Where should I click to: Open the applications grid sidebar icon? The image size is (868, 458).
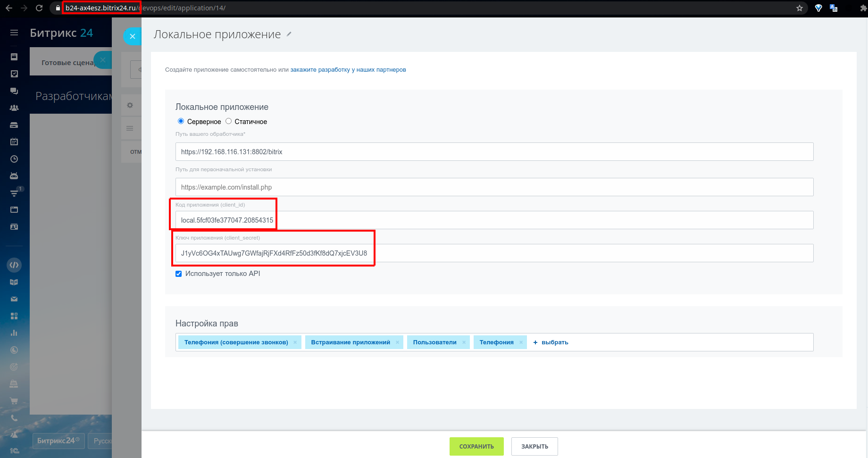click(x=14, y=316)
